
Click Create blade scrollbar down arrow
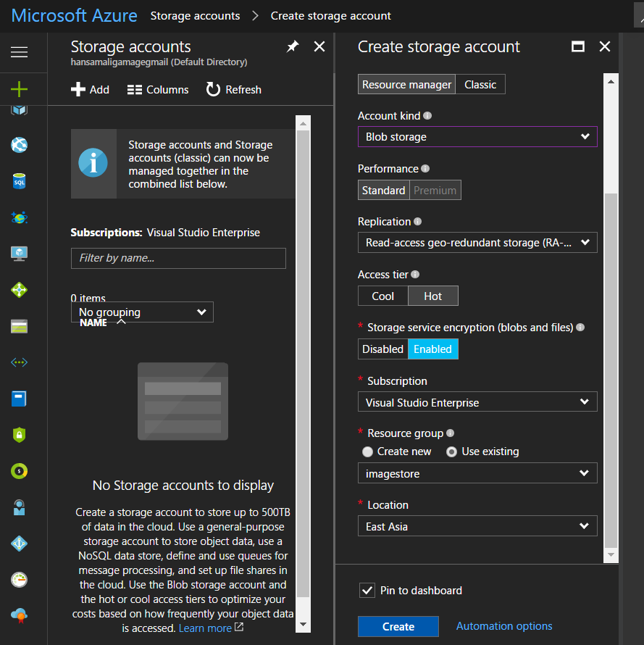611,554
